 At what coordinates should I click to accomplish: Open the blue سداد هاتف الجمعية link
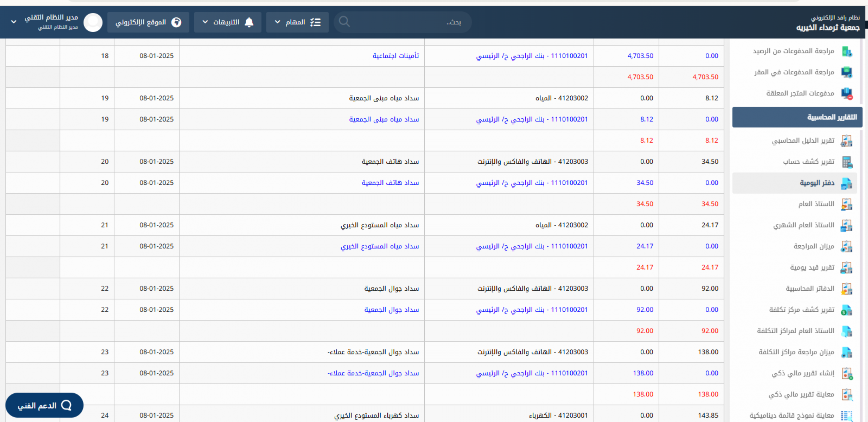pyautogui.click(x=390, y=183)
